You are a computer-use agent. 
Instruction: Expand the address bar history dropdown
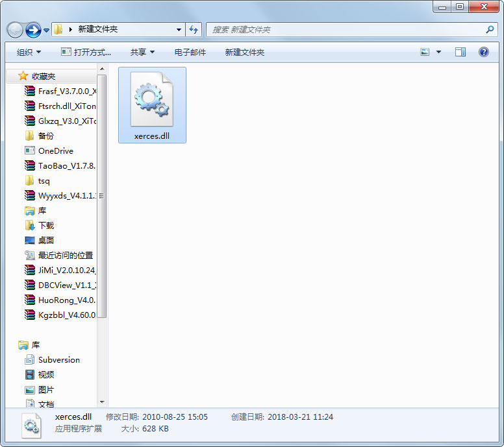tap(179, 30)
